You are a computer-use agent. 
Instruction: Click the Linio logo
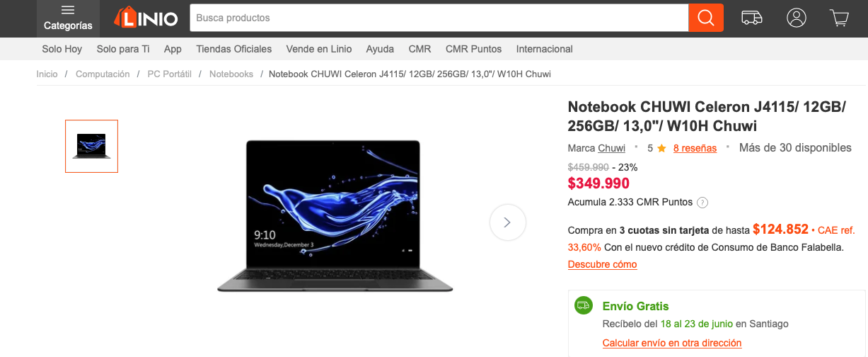146,18
